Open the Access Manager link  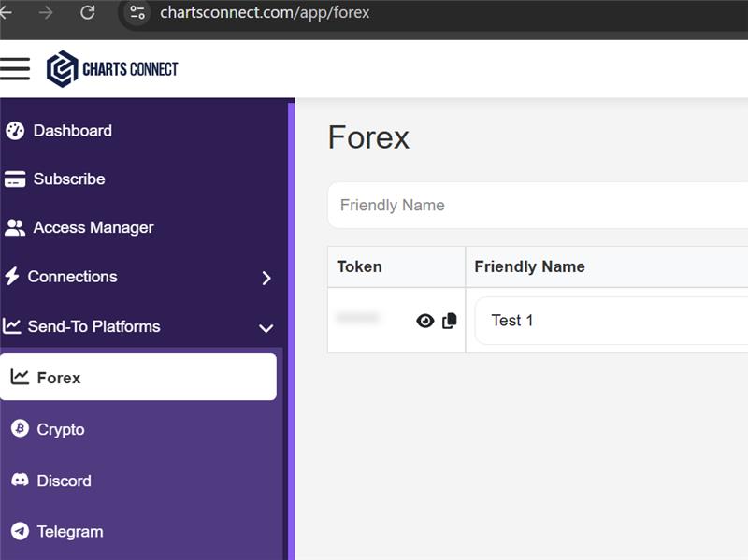click(x=93, y=228)
